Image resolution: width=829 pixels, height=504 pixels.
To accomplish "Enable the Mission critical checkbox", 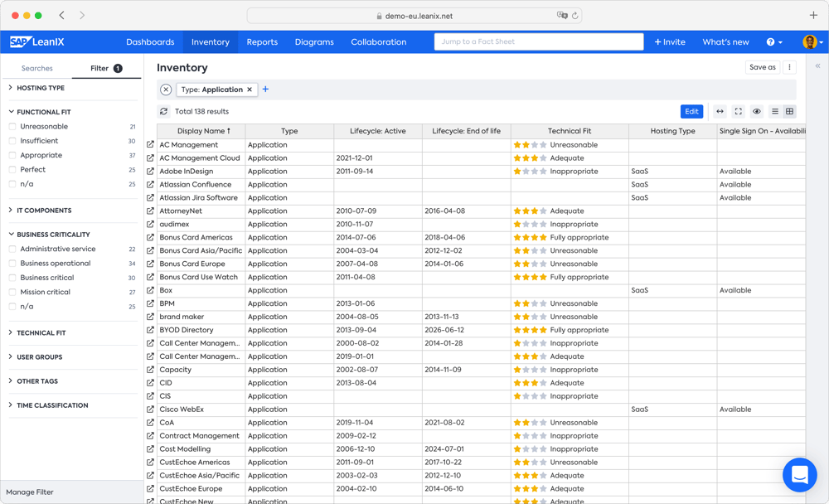I will click(x=12, y=293).
